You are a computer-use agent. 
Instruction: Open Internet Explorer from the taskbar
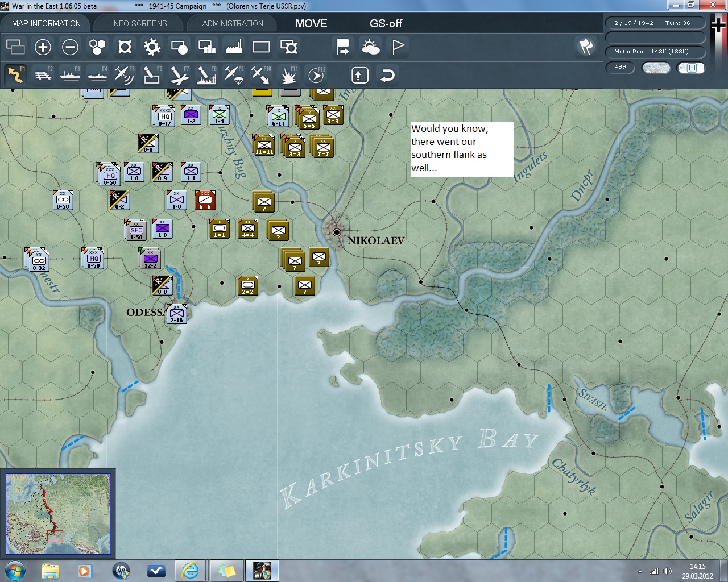click(x=191, y=571)
